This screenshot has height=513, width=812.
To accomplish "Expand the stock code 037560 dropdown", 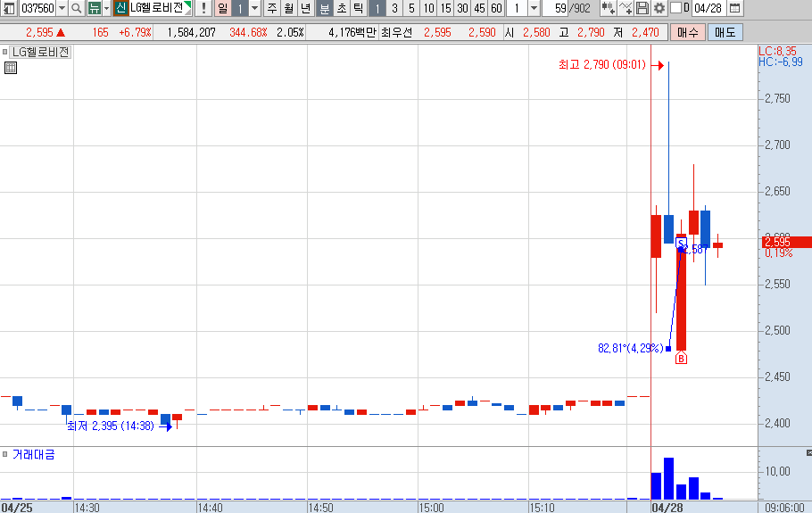I will pos(62,8).
